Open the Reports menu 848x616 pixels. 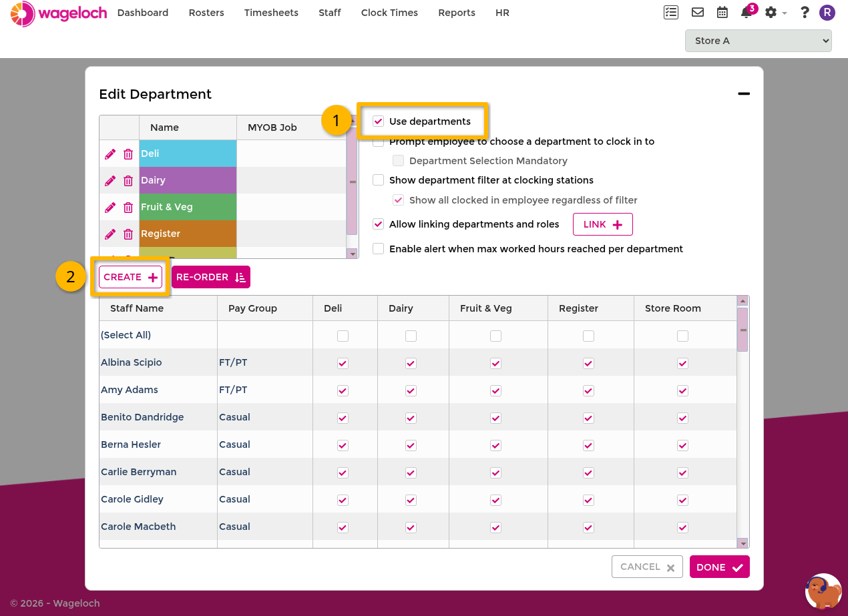457,13
